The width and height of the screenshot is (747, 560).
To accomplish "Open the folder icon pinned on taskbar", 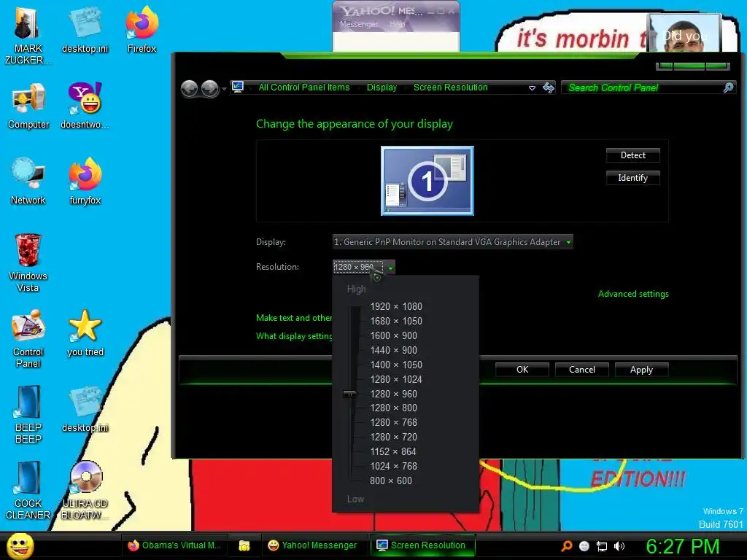I will coord(244,545).
